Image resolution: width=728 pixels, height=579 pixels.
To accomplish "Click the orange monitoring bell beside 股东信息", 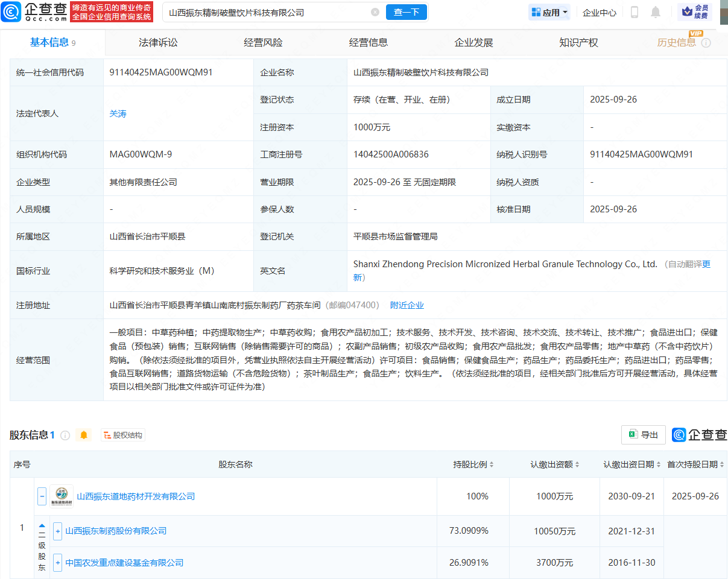I will click(x=83, y=434).
